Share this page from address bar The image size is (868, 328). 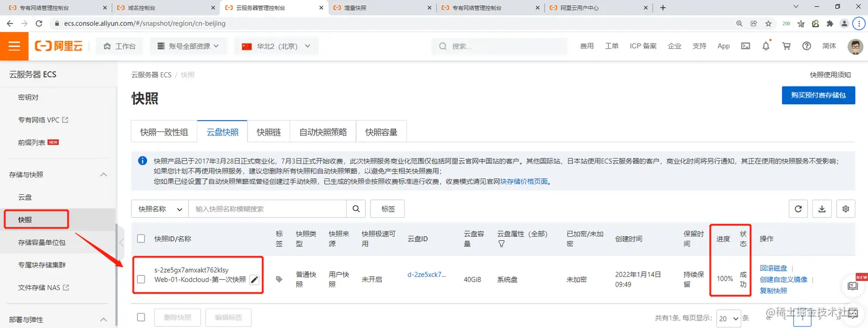pos(754,24)
